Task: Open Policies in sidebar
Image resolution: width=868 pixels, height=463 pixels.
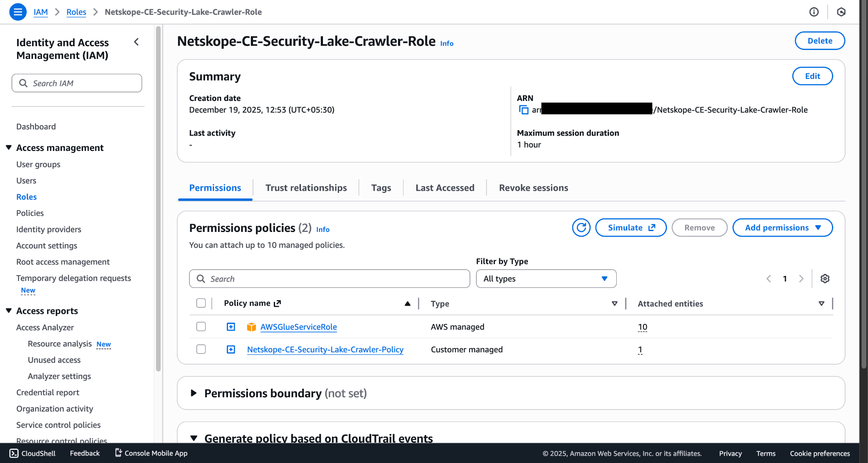Action: tap(30, 213)
